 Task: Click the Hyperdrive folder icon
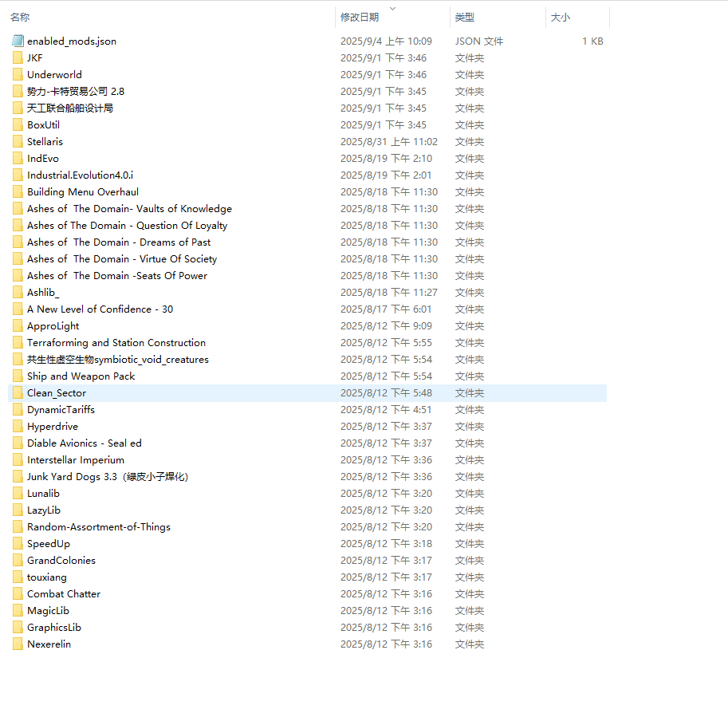click(x=18, y=426)
